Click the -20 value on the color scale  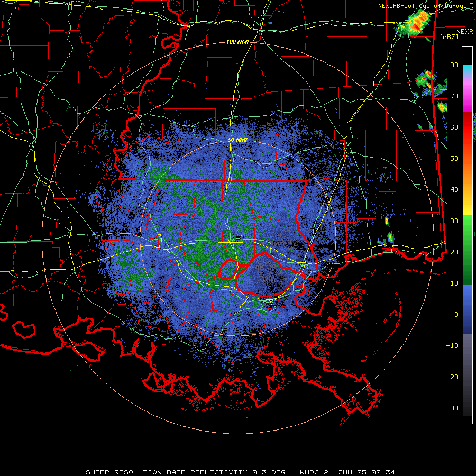[452, 377]
